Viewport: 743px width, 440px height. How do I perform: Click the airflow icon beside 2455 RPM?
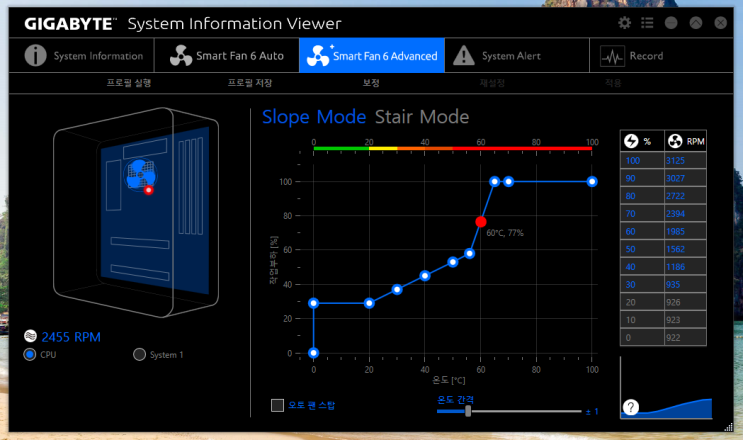point(30,336)
